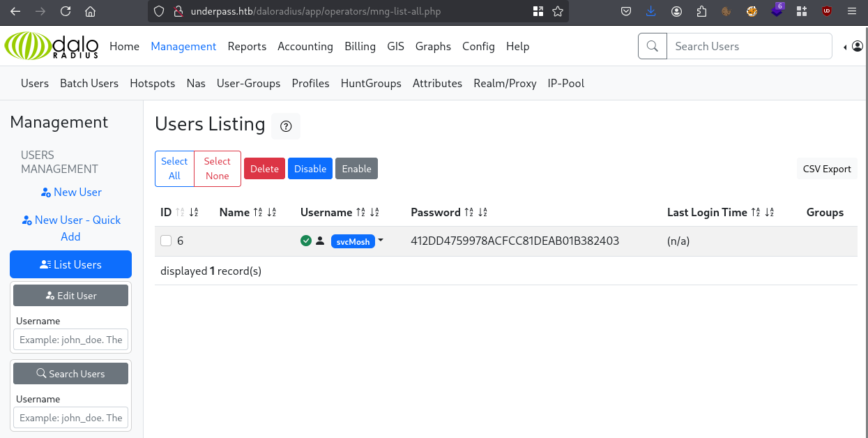Image resolution: width=868 pixels, height=438 pixels.
Task: Click the search magnifier icon
Action: 653,46
